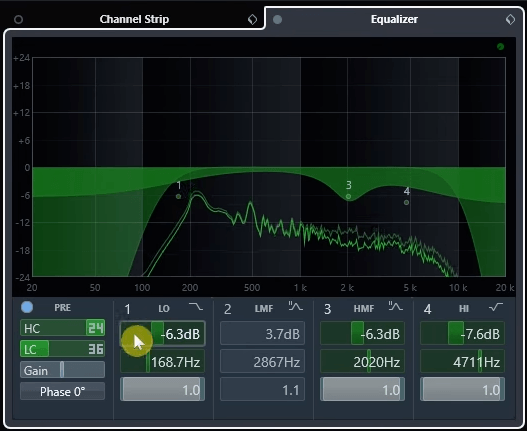Click EQ point 4 on the curve
Viewport: 527px width, 431px height.
[406, 202]
